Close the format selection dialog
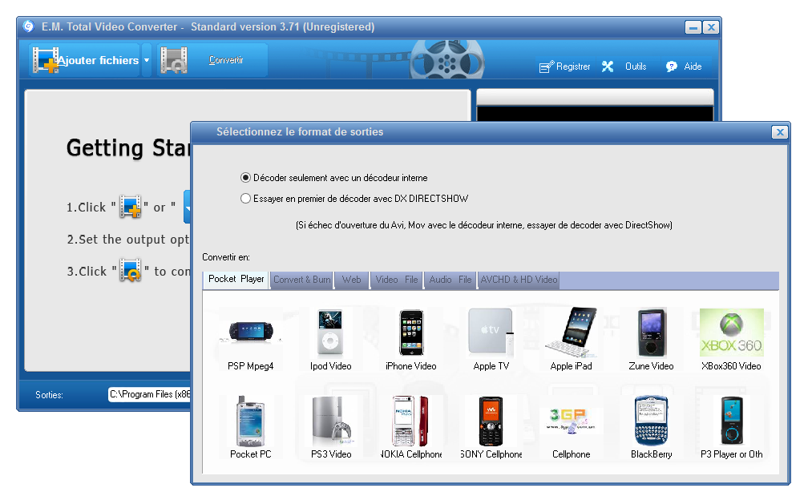The width and height of the screenshot is (812, 504). click(779, 132)
